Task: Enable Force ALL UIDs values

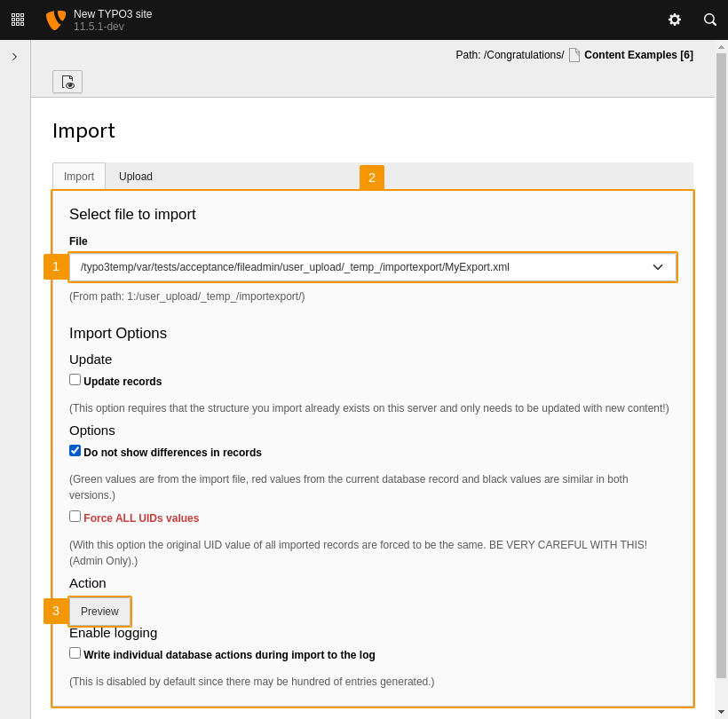Action: [75, 516]
